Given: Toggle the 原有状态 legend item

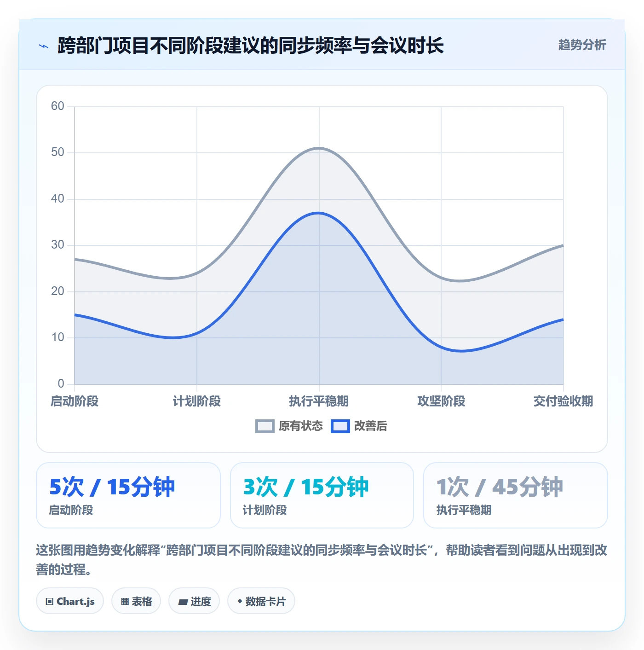Looking at the screenshot, I should pos(289,426).
